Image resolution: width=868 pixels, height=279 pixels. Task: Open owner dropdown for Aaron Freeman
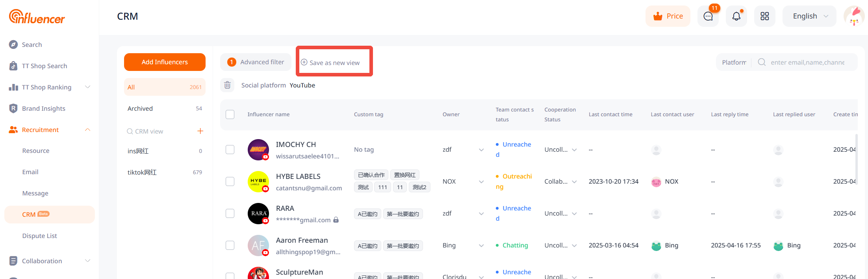tap(481, 246)
